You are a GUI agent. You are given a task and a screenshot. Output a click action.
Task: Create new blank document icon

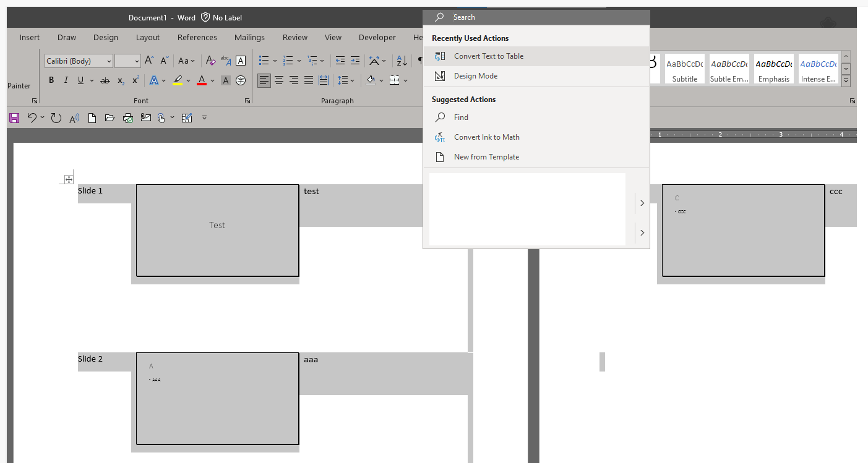tap(92, 117)
